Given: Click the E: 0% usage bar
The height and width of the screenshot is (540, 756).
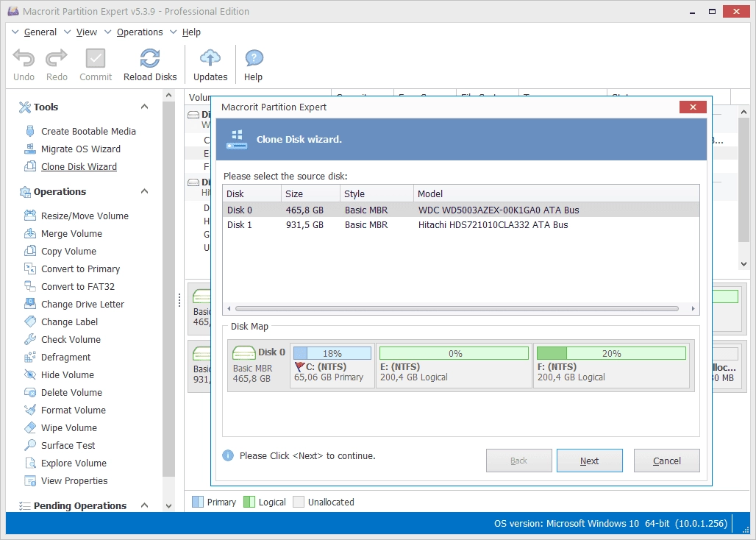Looking at the screenshot, I should (454, 353).
